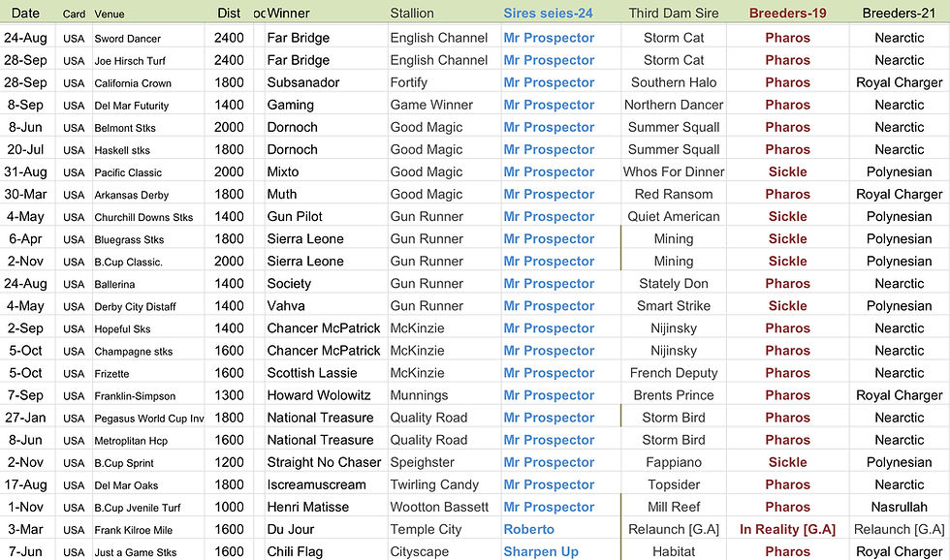
Task: Click the Derby City Distaff cell
Action: pos(135,307)
